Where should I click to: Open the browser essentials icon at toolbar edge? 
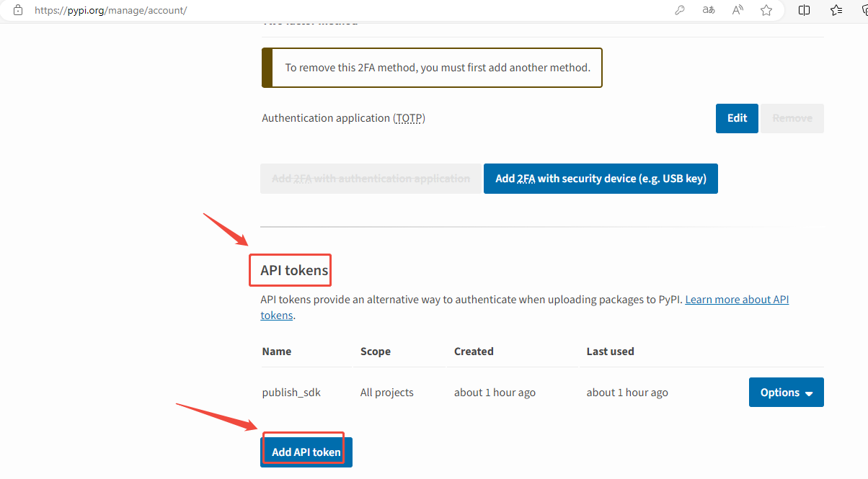(864, 10)
